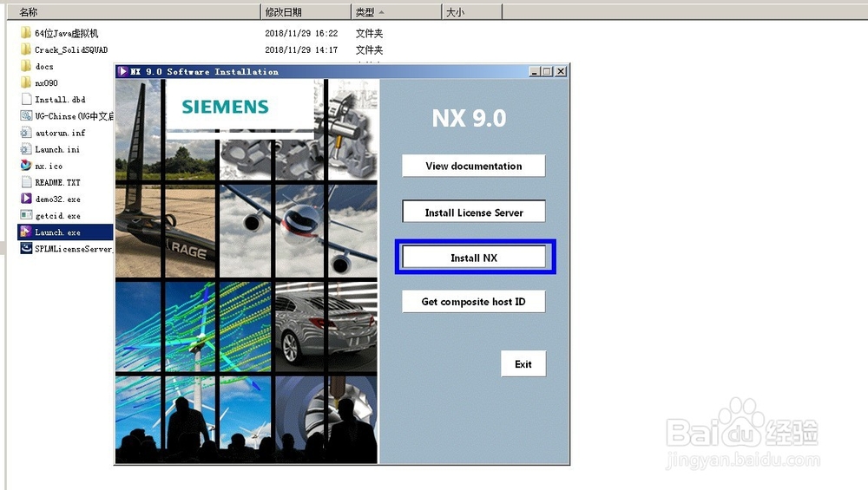868x490 pixels.
Task: Minimize the NX 9.0 installer window
Action: click(x=534, y=71)
